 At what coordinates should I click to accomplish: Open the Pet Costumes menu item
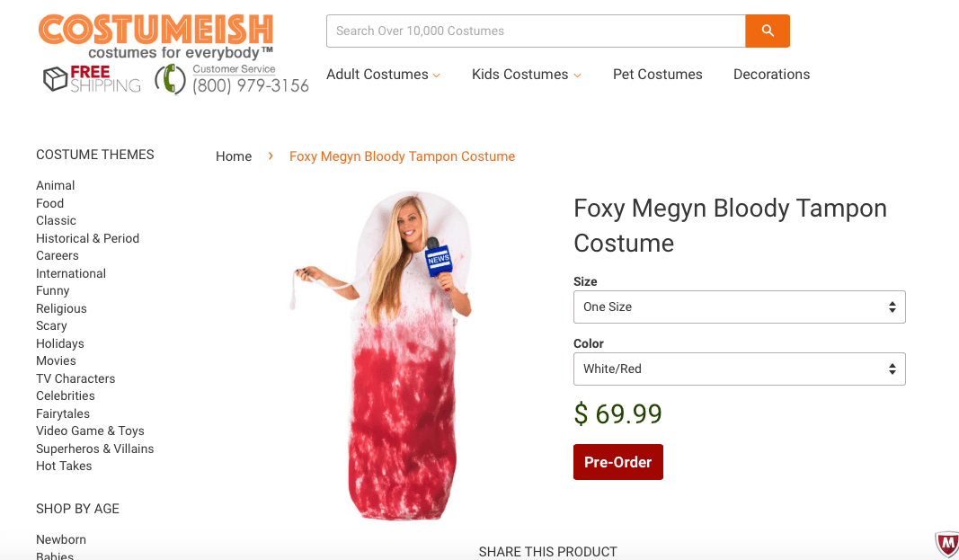tap(657, 75)
